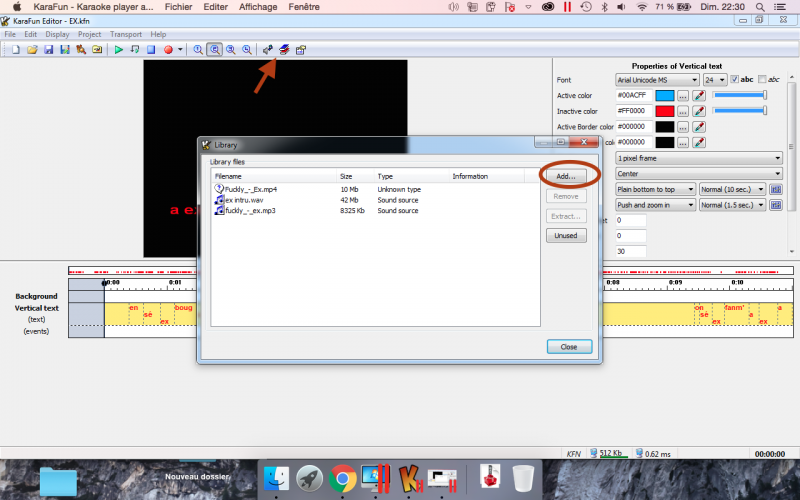Save the project with the floppy disk icon
800x500 pixels.
tap(48, 49)
